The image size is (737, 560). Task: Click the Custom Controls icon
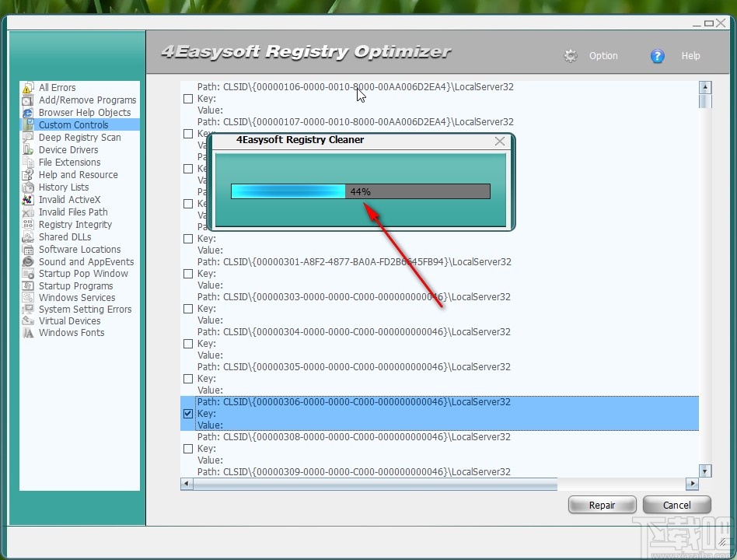click(28, 125)
